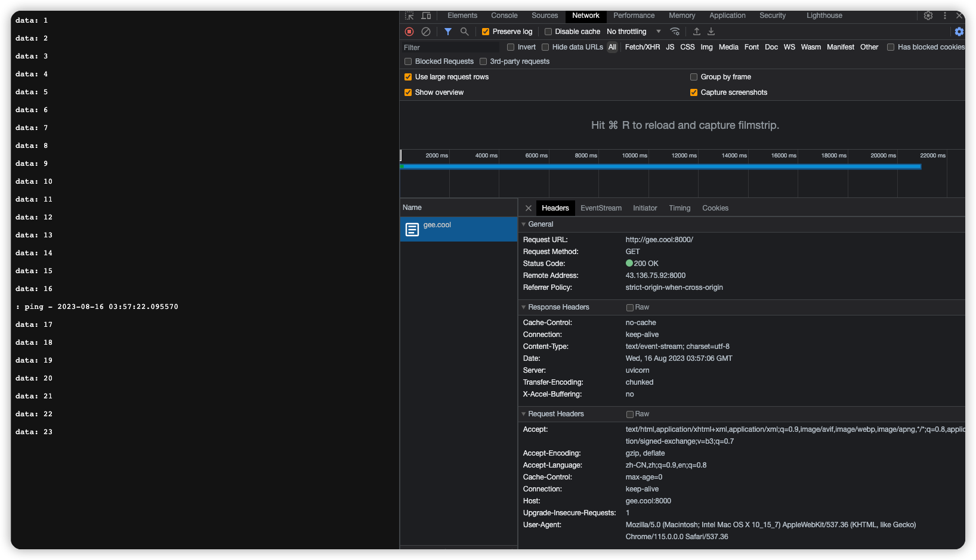976x560 pixels.
Task: Collapse the Response Headers section
Action: point(524,307)
